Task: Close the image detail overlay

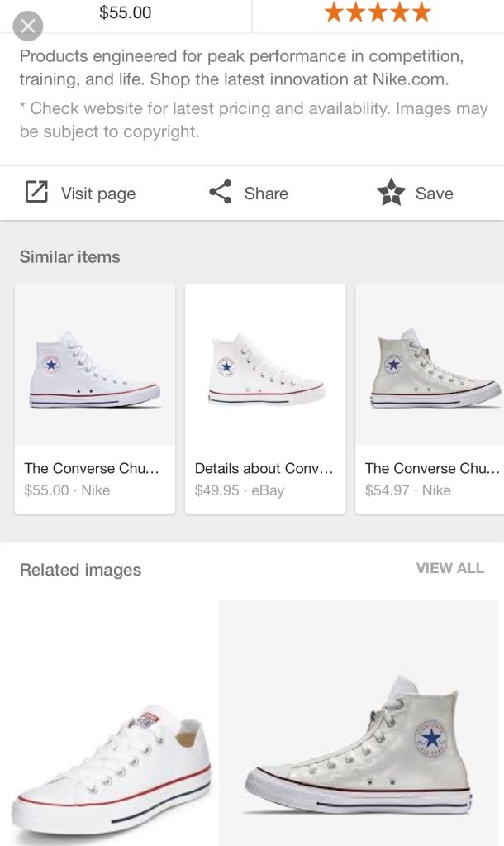Action: [x=28, y=26]
